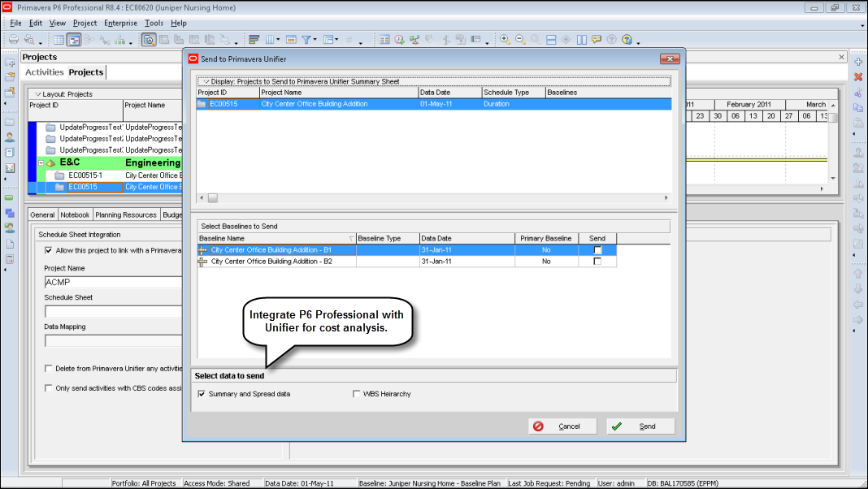Image resolution: width=868 pixels, height=489 pixels.
Task: Check Send box for Baseline B2
Action: click(597, 261)
